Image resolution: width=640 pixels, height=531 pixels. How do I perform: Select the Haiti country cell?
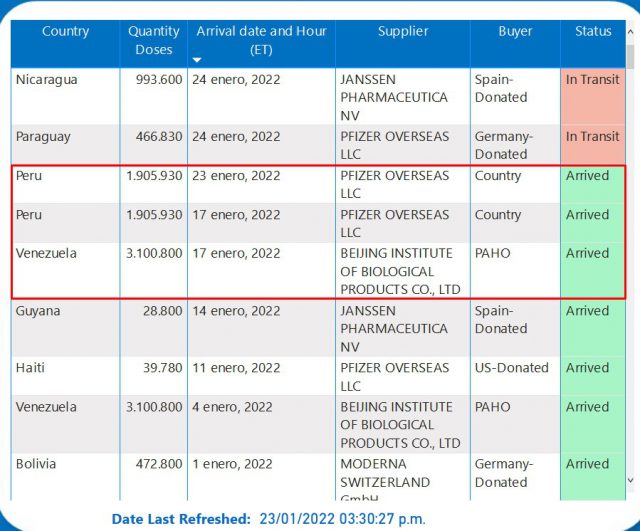(x=30, y=368)
